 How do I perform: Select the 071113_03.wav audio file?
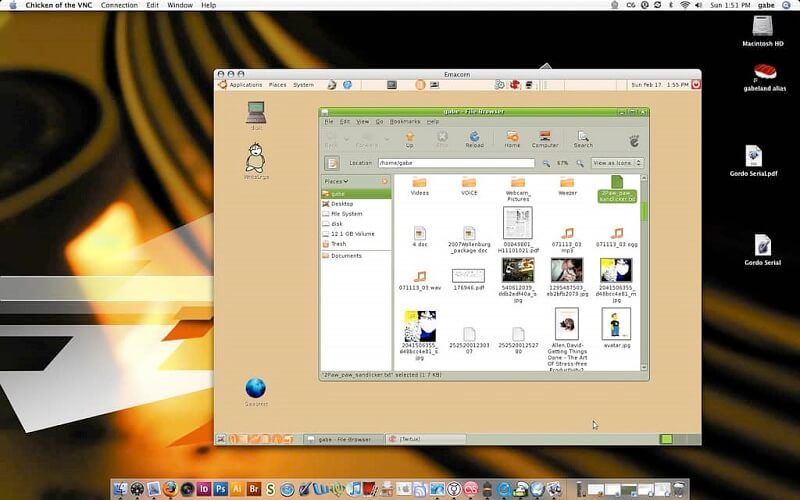click(419, 281)
